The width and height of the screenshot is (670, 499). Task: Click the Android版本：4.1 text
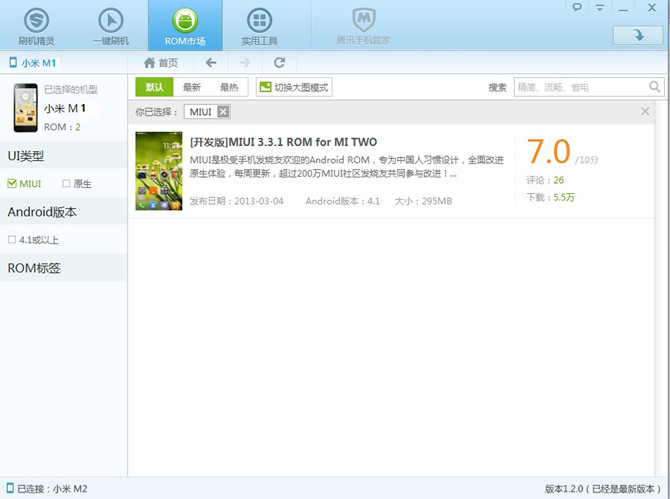343,201
